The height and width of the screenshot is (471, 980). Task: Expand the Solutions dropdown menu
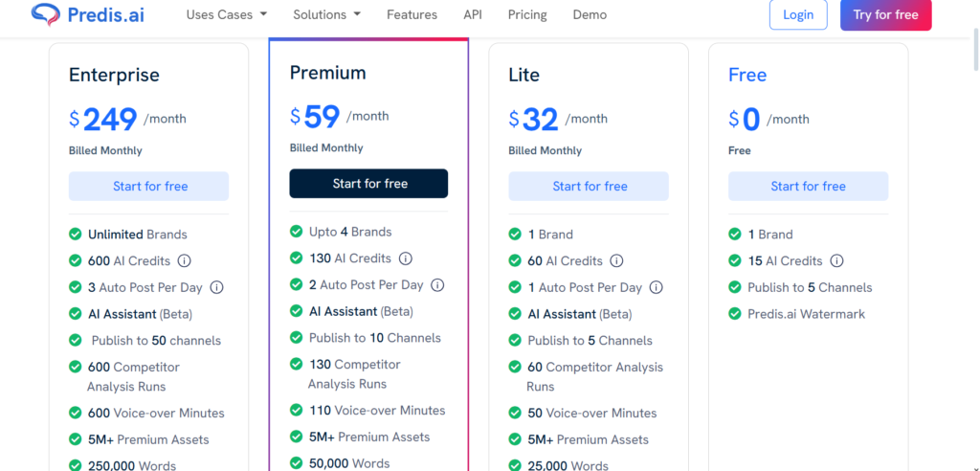[327, 14]
